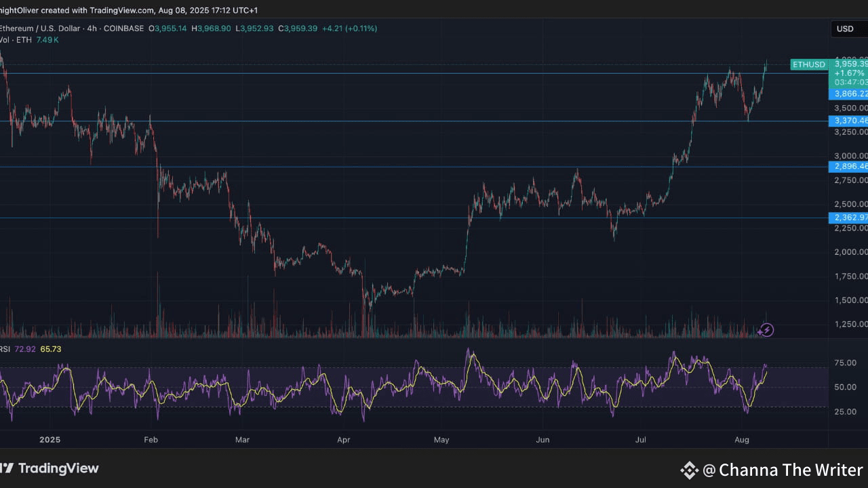
Task: Click the Binance diamond logo icon
Action: [689, 470]
